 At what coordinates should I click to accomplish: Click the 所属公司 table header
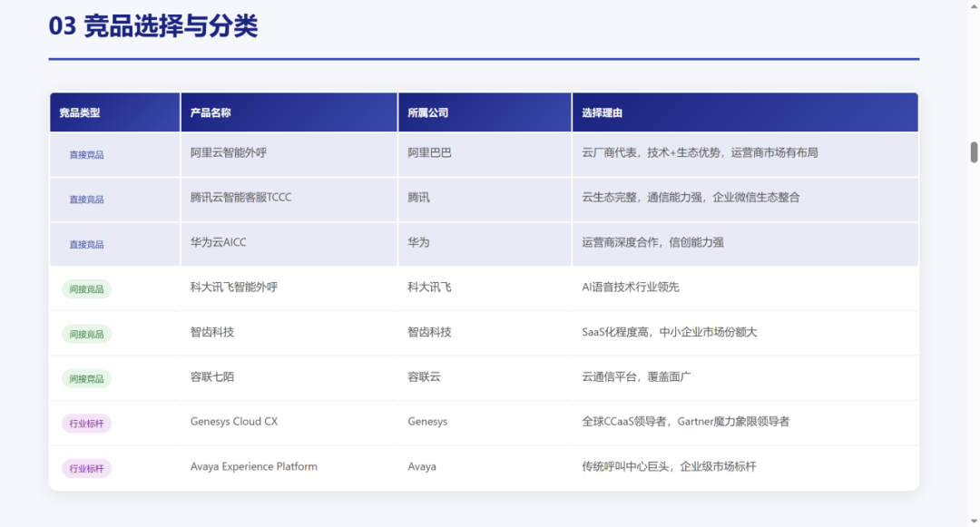428,113
